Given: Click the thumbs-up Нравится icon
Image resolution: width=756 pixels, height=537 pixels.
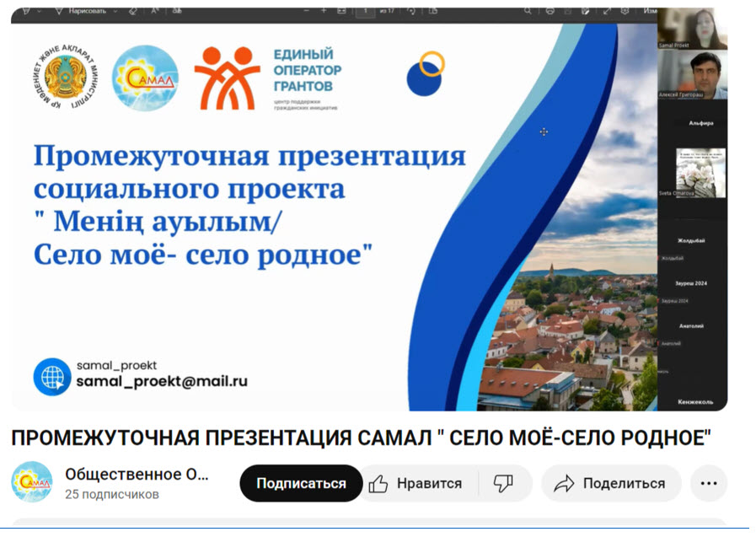Looking at the screenshot, I should [x=378, y=483].
